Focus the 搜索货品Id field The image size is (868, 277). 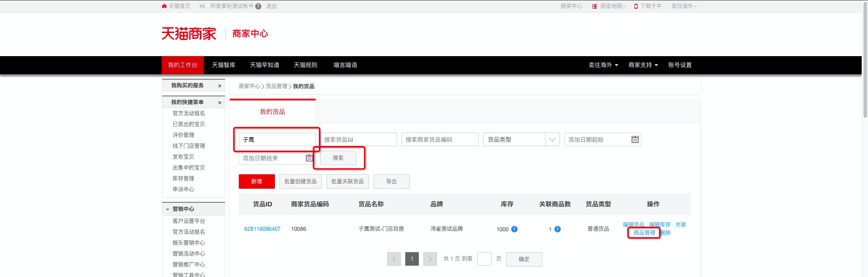[x=359, y=139]
